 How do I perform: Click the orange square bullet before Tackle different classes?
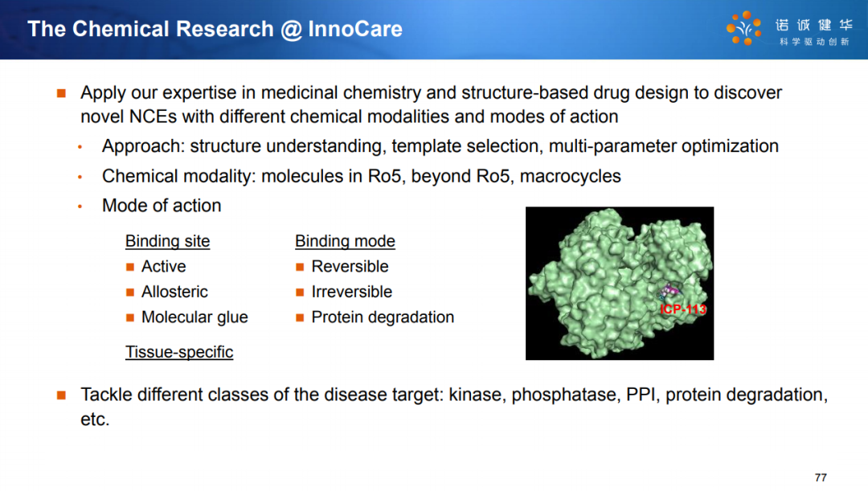(x=61, y=395)
